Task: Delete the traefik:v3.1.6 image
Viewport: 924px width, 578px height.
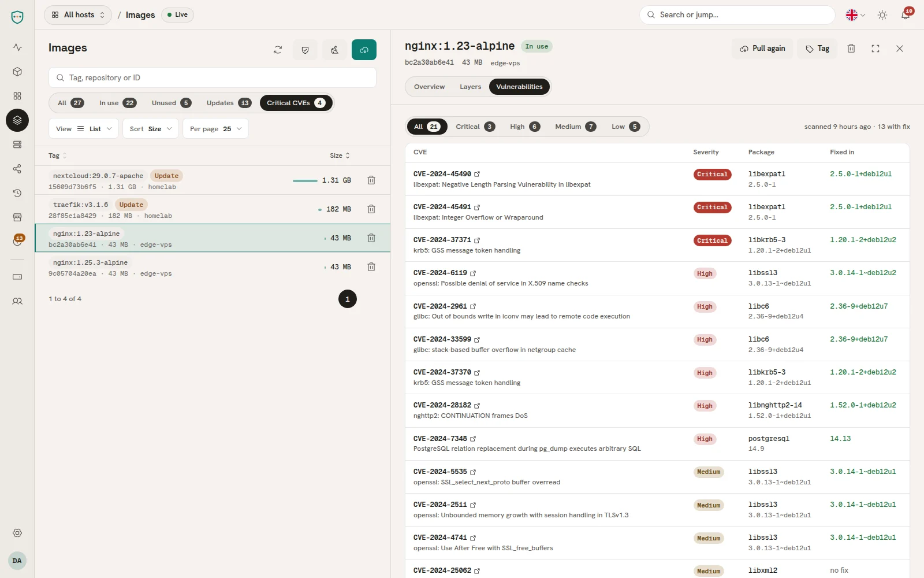Action: click(371, 209)
